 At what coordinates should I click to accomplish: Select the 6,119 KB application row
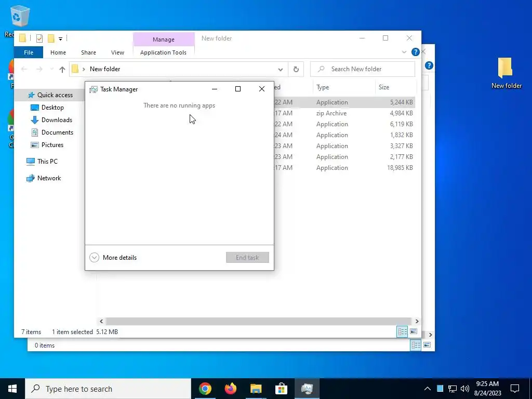coord(344,124)
